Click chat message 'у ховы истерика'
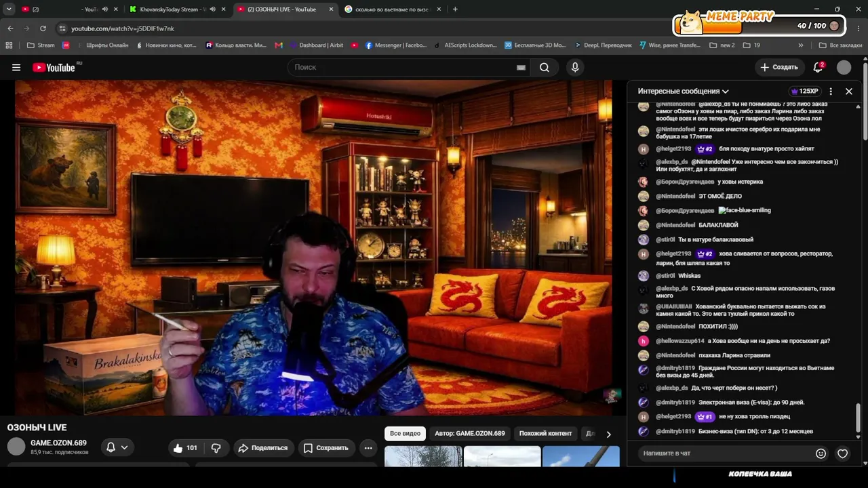868x488 pixels. pyautogui.click(x=740, y=182)
